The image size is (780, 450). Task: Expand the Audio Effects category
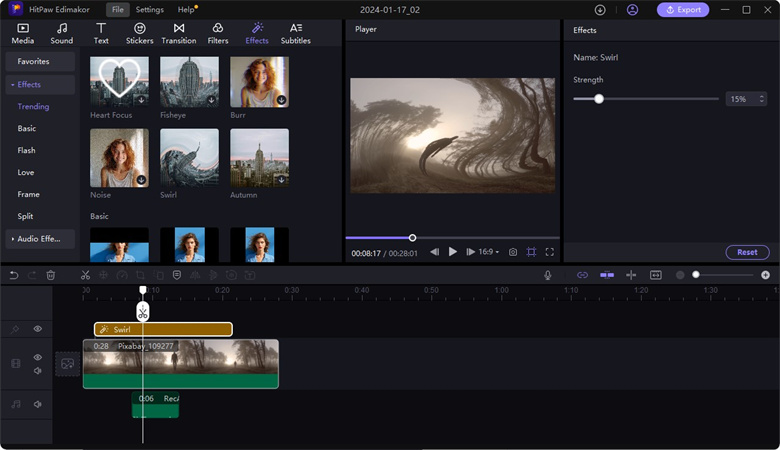[40, 239]
